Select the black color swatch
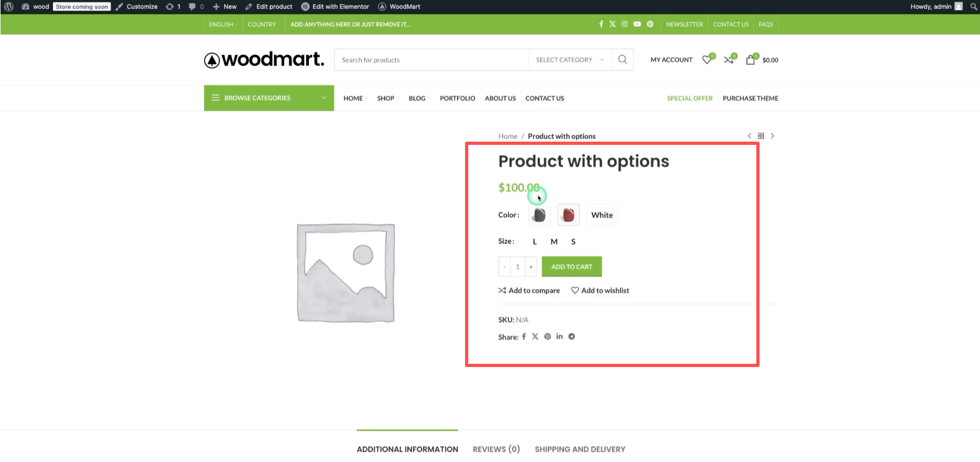This screenshot has height=462, width=980. [539, 215]
